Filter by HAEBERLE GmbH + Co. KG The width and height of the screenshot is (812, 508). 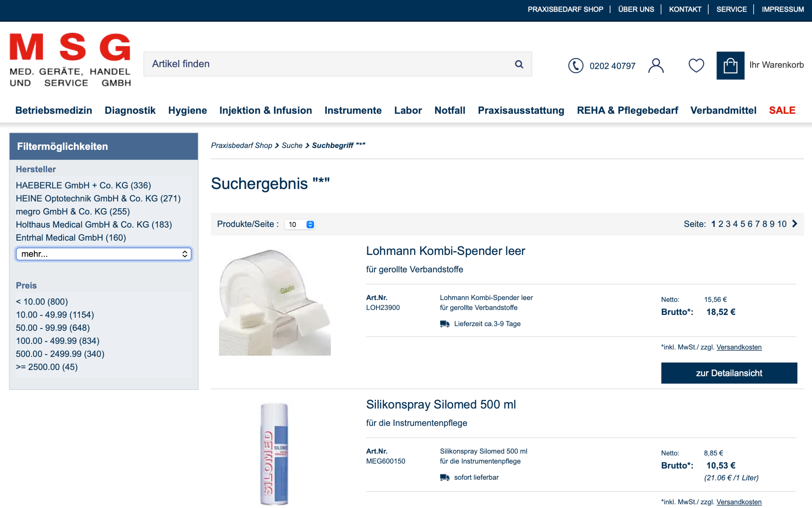point(83,185)
